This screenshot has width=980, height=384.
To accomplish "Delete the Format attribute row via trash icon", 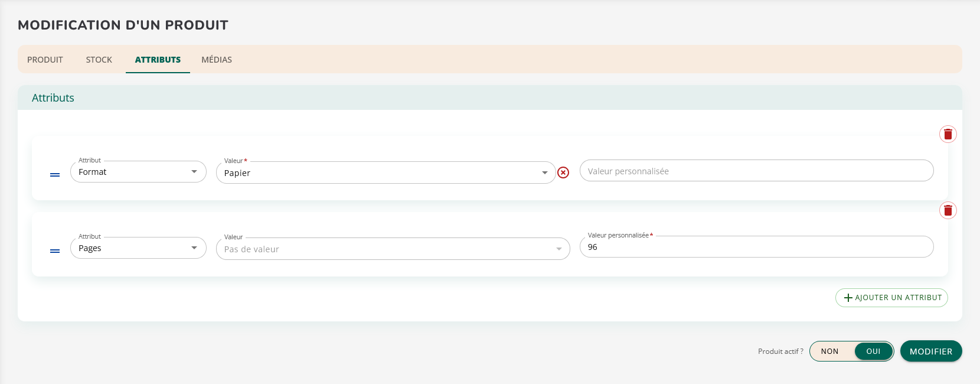I will point(948,134).
